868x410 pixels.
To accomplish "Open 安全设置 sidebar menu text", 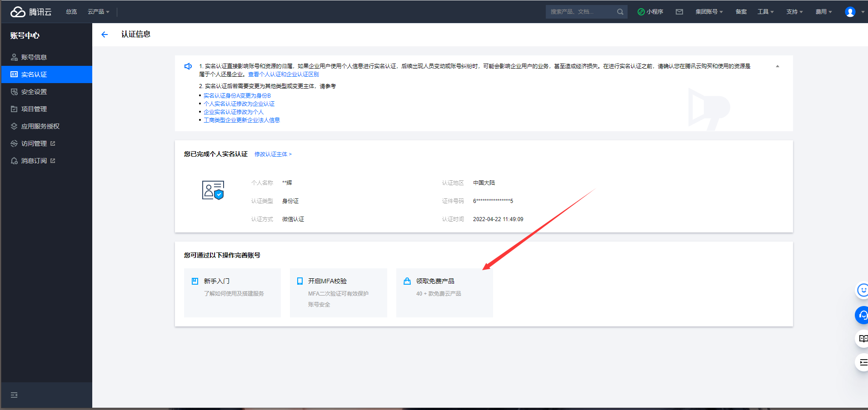I will click(34, 92).
